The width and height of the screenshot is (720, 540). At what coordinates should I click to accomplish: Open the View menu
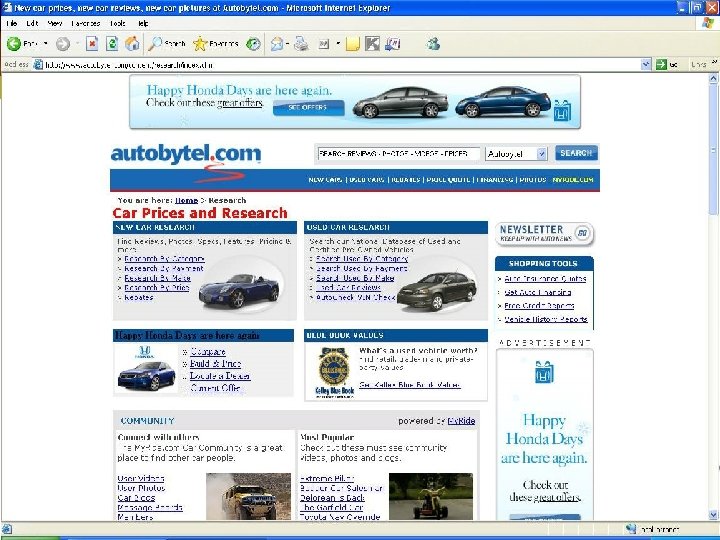(x=55, y=23)
